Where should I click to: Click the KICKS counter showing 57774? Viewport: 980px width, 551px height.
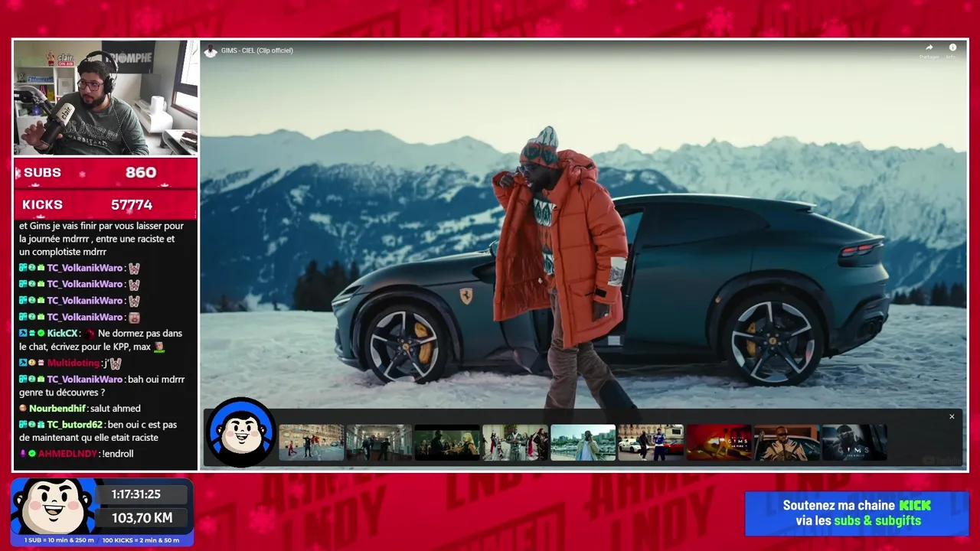(x=106, y=204)
